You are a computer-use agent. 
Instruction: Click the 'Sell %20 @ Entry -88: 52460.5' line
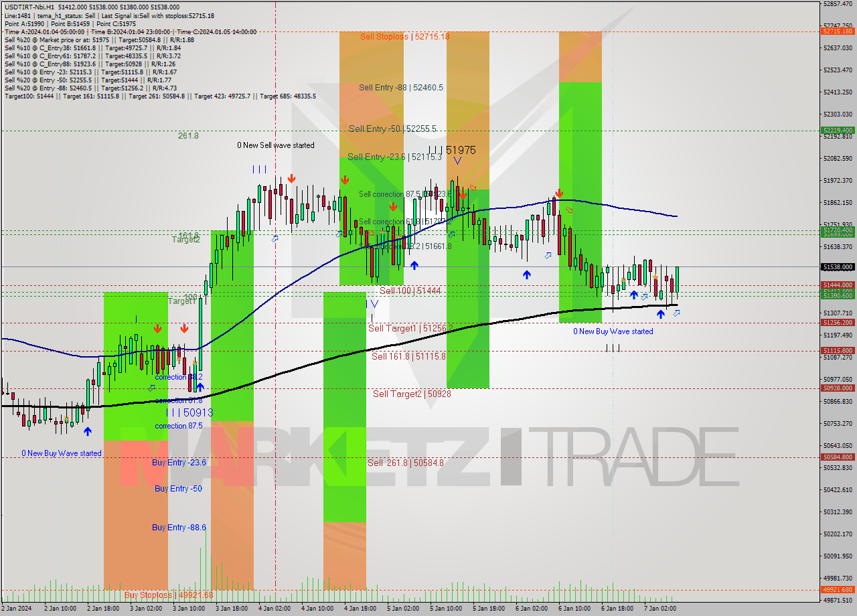point(90,88)
